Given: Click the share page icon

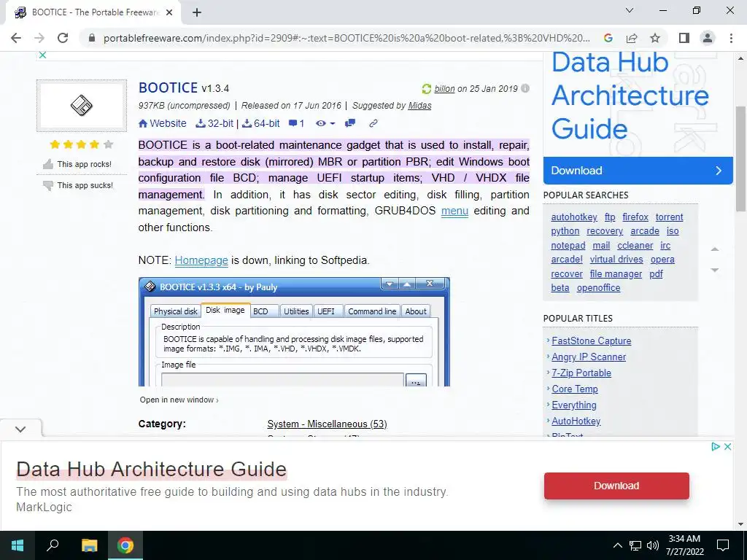Looking at the screenshot, I should coord(632,38).
